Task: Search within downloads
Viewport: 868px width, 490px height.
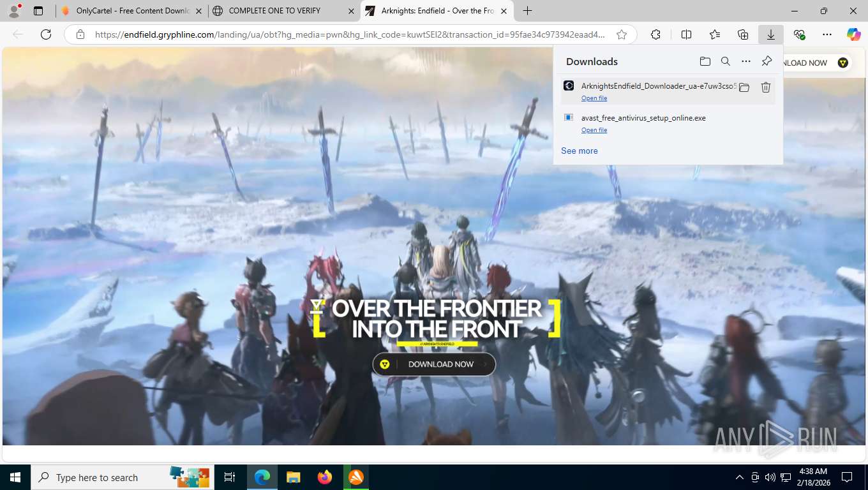Action: 726,61
